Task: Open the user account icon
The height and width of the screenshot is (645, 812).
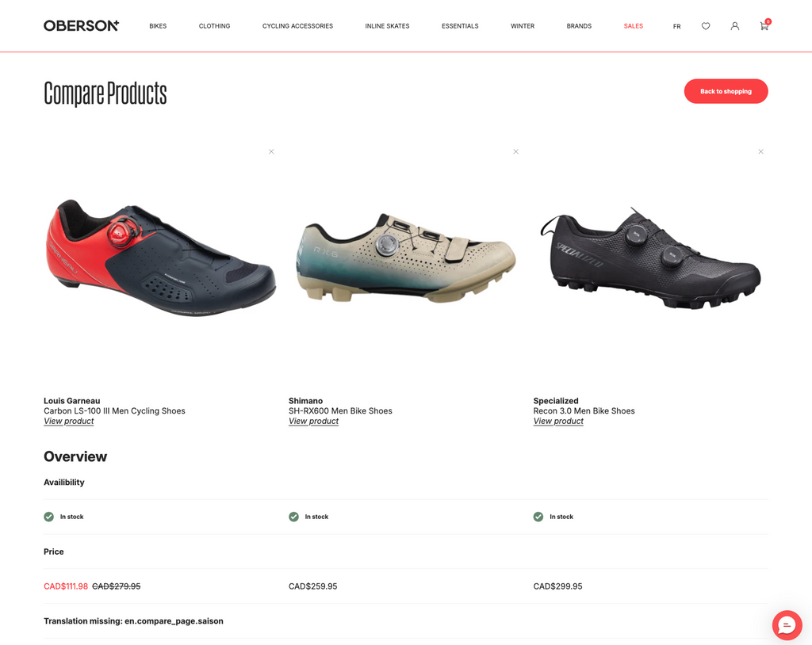Action: coord(735,26)
